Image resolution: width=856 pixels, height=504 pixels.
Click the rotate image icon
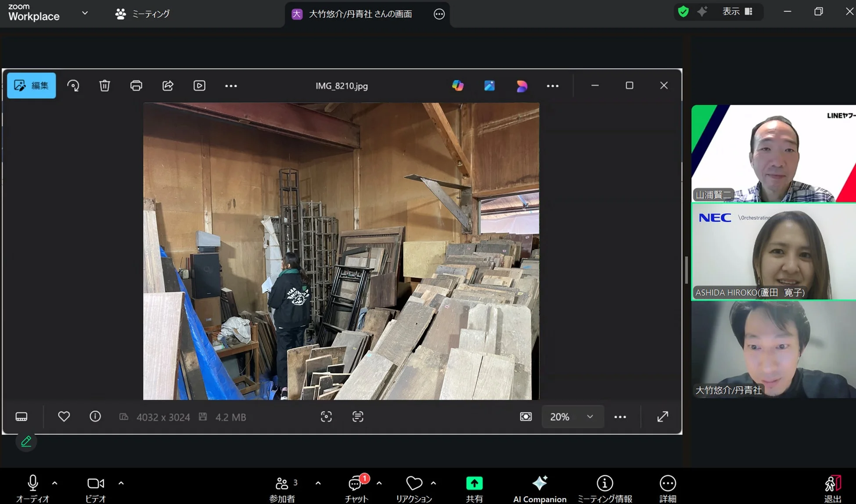tap(73, 86)
